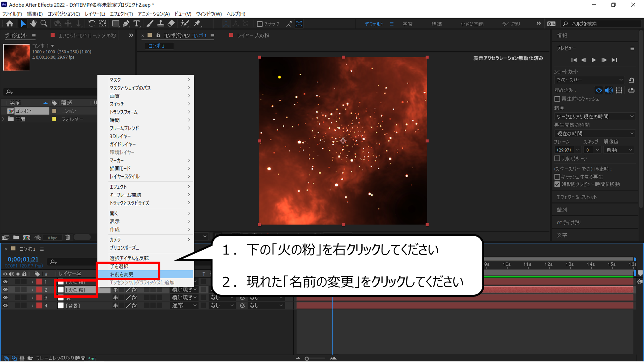Image resolution: width=644 pixels, height=362 pixels.
Task: Create new composition icon in Project panel
Action: coord(26,237)
